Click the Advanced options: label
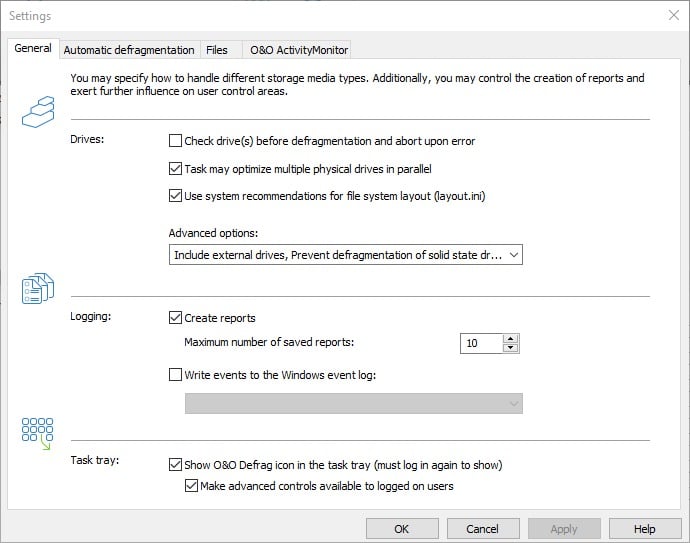This screenshot has width=690, height=543. click(x=213, y=233)
